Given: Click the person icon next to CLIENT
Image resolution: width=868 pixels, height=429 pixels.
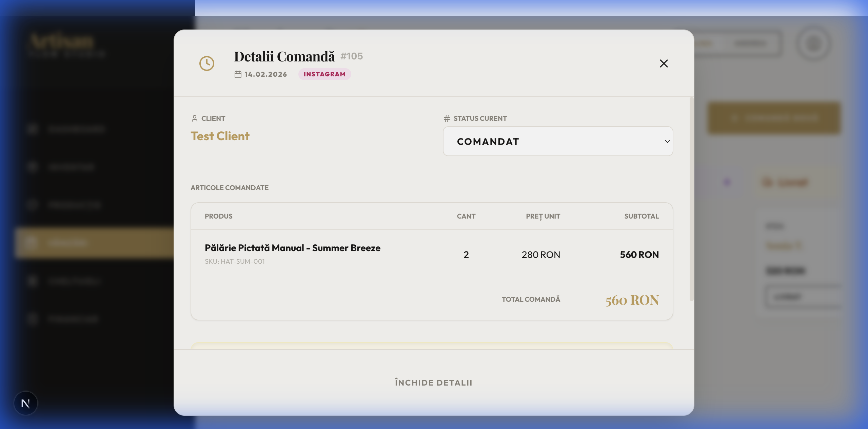Looking at the screenshot, I should point(194,118).
